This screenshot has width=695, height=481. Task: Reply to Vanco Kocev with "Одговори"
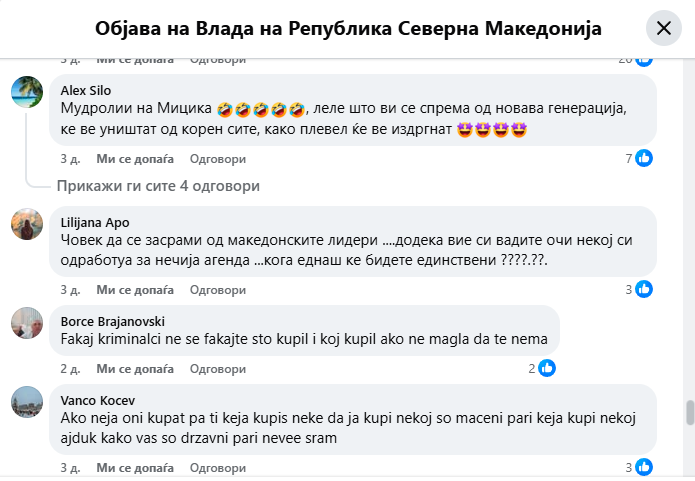tap(218, 467)
